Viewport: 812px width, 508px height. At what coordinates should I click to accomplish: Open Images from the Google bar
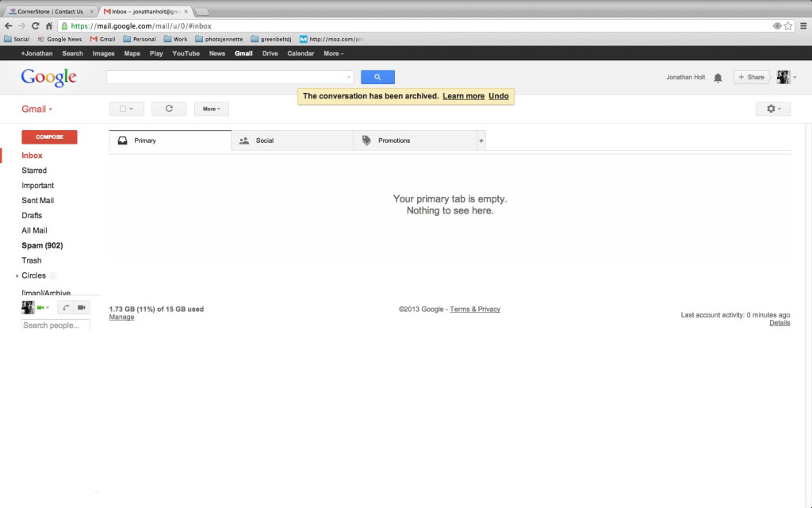104,53
